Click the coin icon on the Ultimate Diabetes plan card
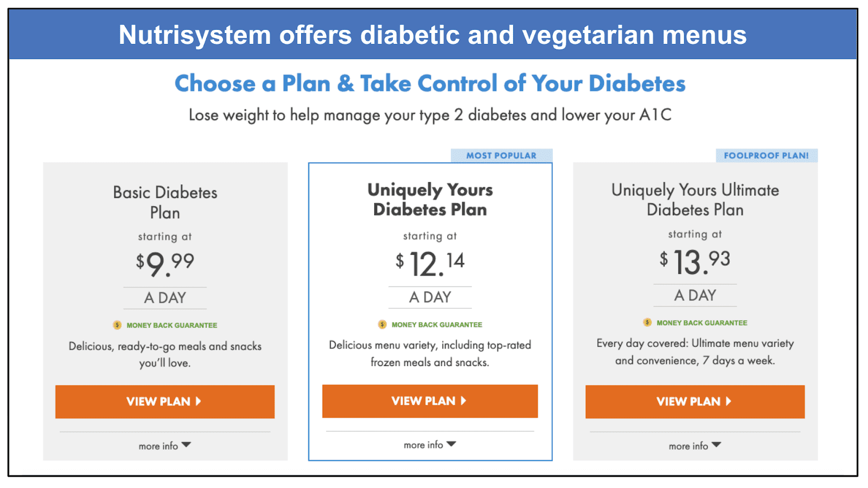 pyautogui.click(x=646, y=322)
